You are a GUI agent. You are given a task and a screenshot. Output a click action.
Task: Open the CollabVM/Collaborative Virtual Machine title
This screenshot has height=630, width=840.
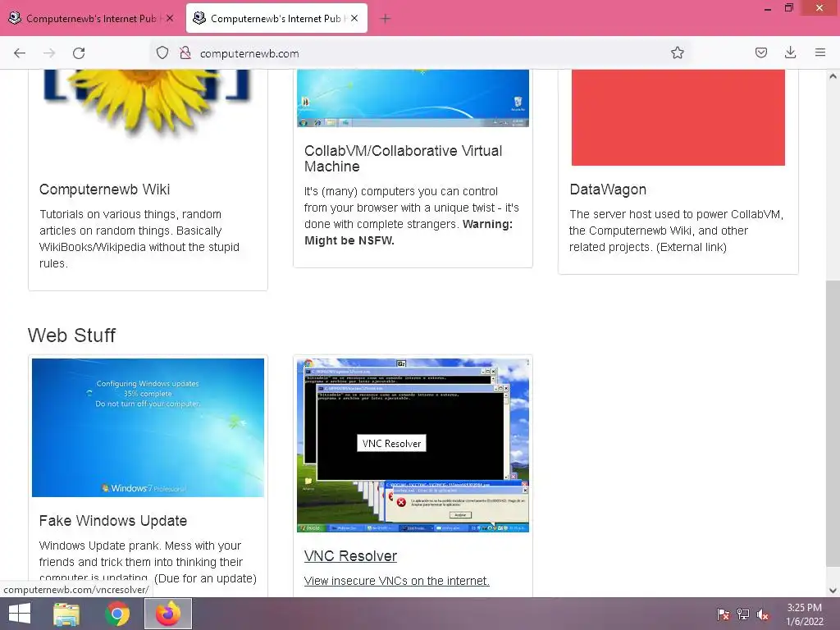point(404,158)
